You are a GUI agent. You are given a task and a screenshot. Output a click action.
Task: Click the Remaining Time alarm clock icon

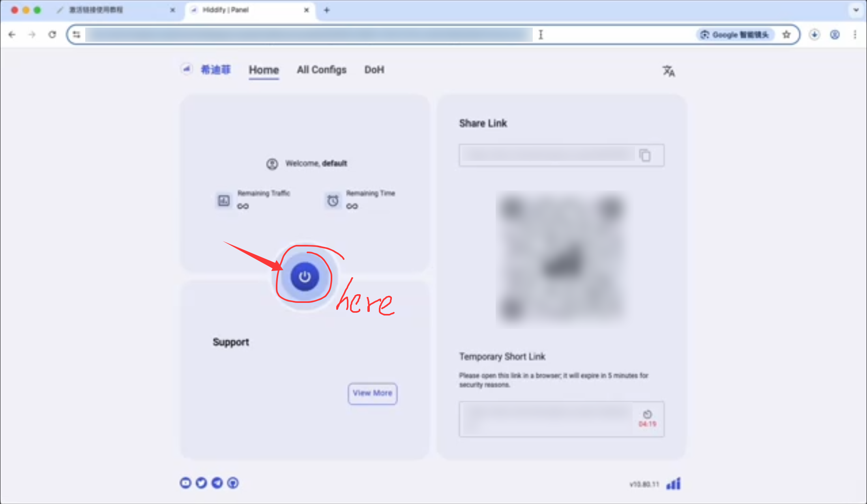pos(333,200)
